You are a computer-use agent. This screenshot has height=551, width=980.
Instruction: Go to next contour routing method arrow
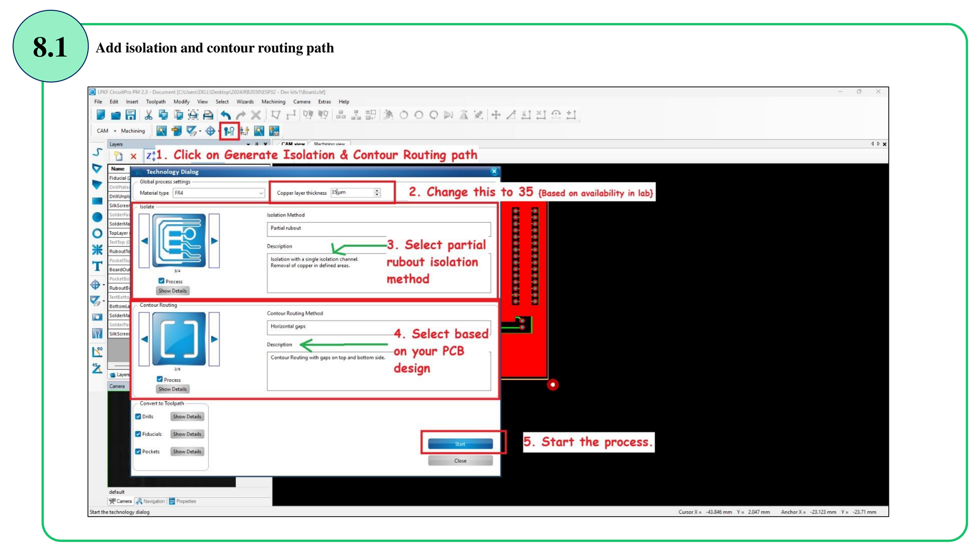(x=214, y=339)
